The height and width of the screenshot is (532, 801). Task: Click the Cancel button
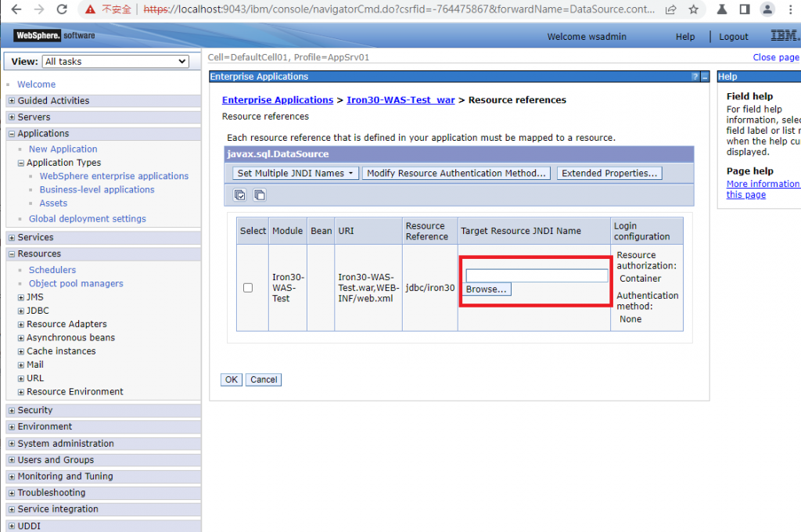tap(264, 379)
